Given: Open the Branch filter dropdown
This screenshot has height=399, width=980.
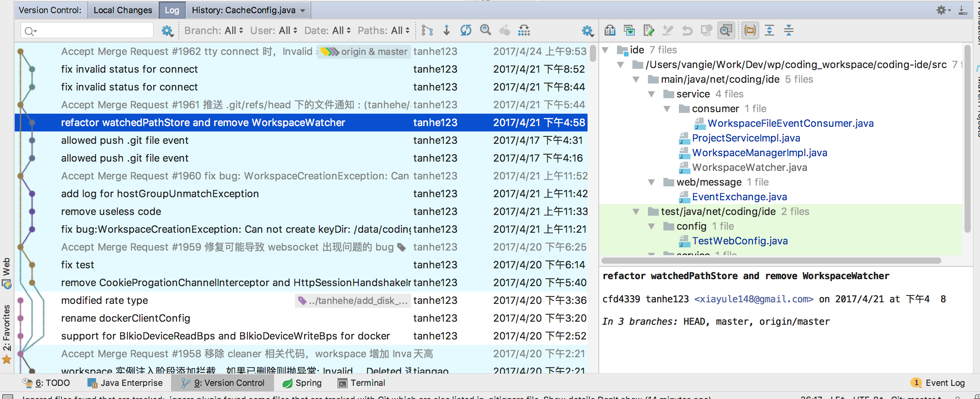Looking at the screenshot, I should (214, 31).
